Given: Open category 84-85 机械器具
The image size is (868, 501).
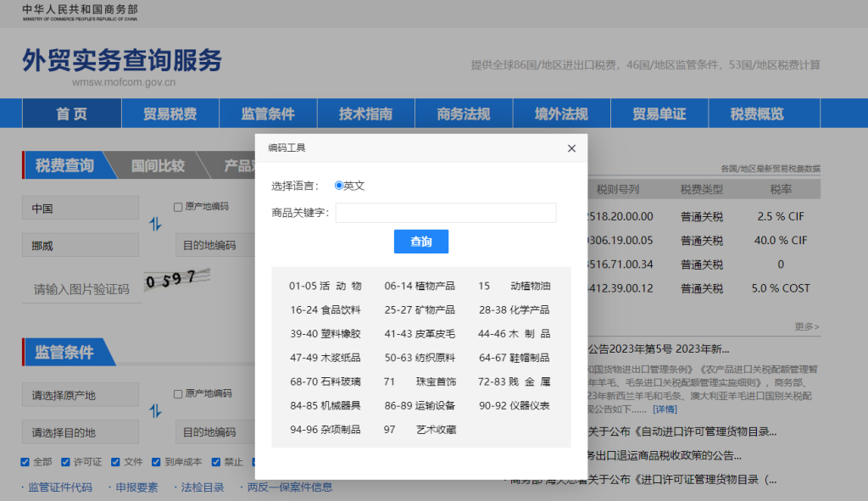Looking at the screenshot, I should pyautogui.click(x=325, y=406).
